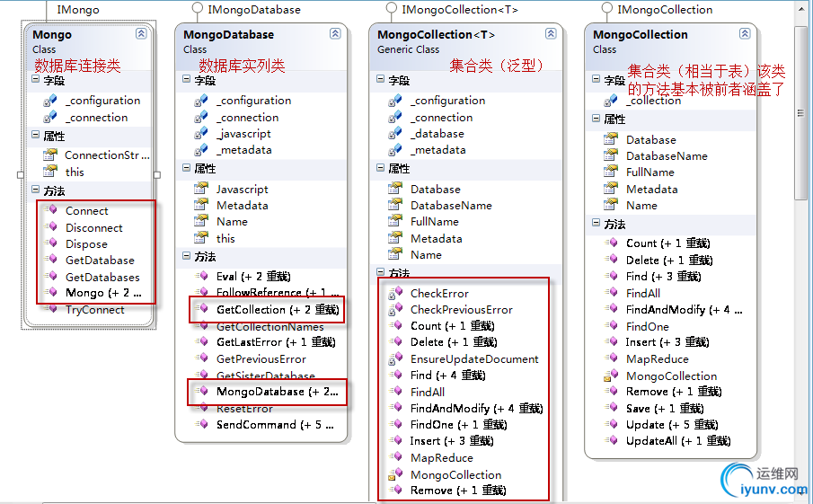The height and width of the screenshot is (504, 813).
Task: Collapse the MongoCollection<T> class chevron
Action: click(551, 34)
